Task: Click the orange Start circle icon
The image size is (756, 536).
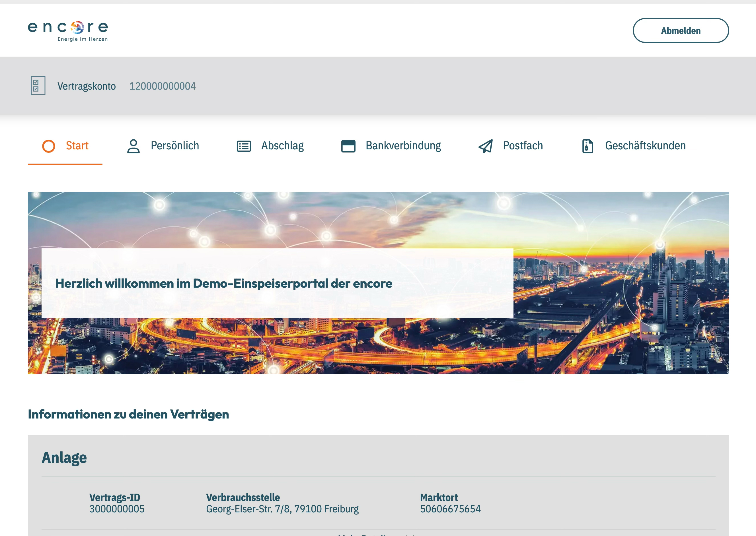Action: point(49,145)
